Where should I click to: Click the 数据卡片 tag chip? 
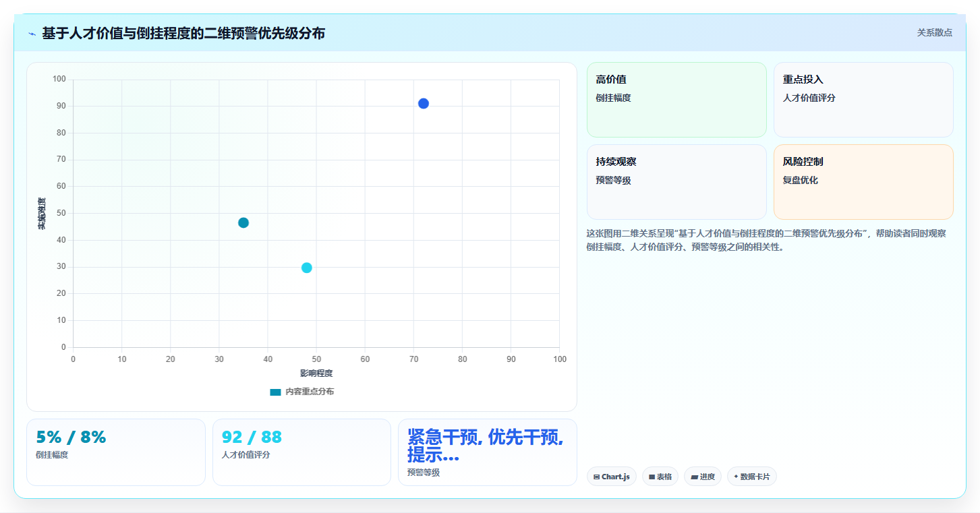point(752,477)
